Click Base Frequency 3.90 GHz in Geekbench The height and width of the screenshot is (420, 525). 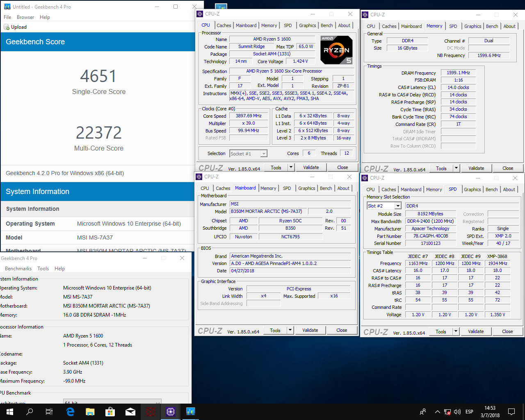coord(73,372)
